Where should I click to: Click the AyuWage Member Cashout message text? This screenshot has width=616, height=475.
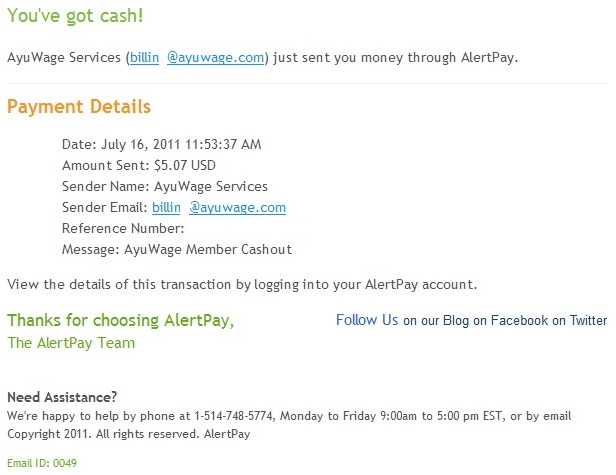click(x=208, y=249)
